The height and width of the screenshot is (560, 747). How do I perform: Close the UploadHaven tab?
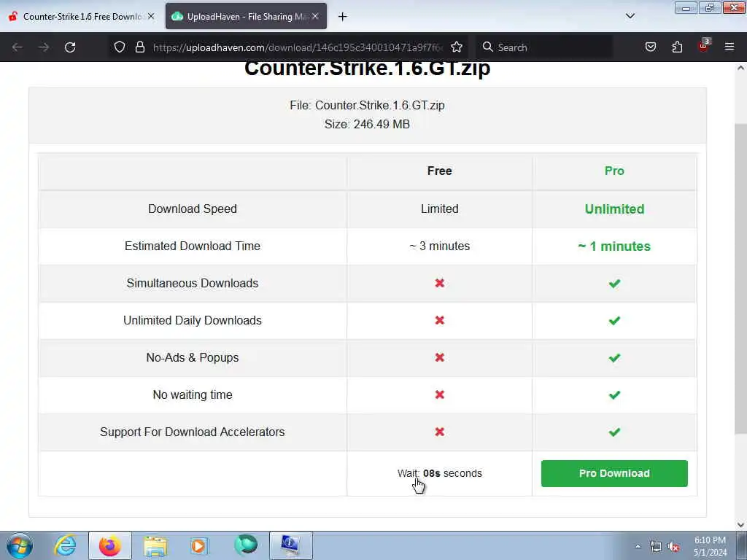pyautogui.click(x=315, y=16)
